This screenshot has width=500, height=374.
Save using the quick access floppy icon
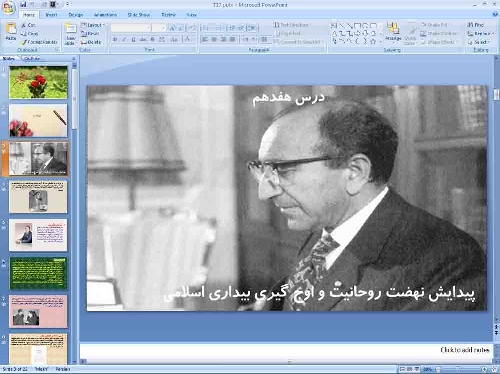(x=23, y=4)
